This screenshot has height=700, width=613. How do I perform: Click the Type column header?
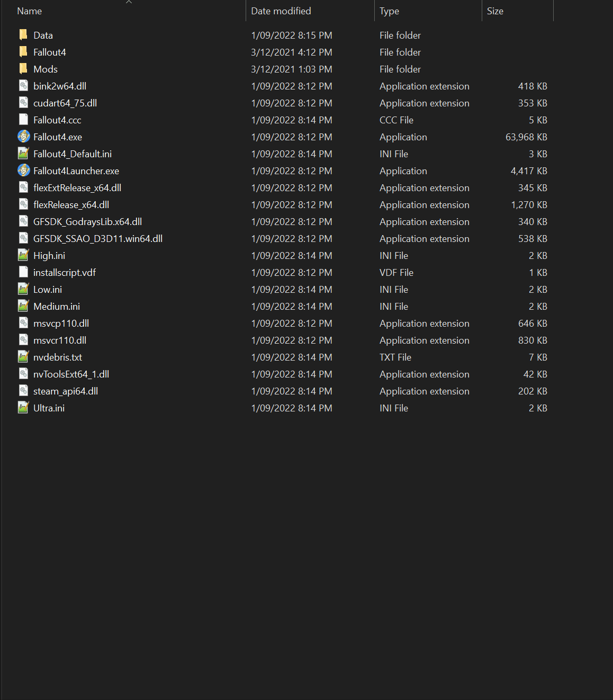pyautogui.click(x=389, y=11)
